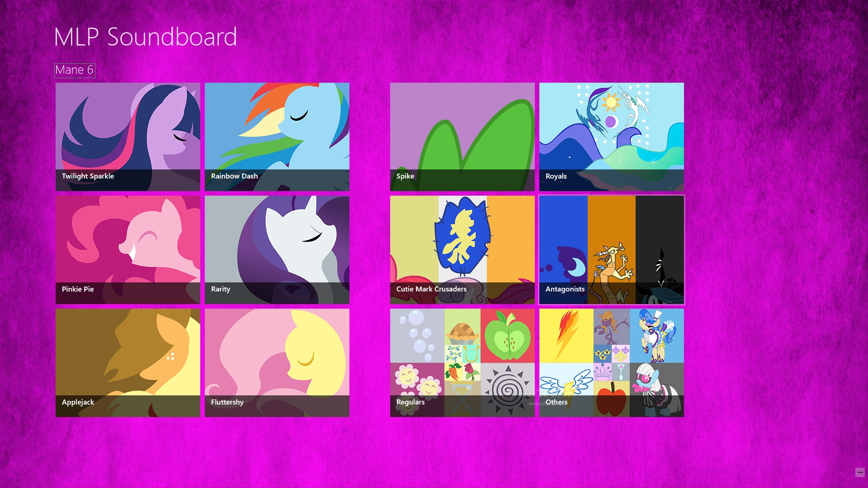The image size is (868, 488).
Task: Open the Royals category tile
Action: (x=611, y=136)
